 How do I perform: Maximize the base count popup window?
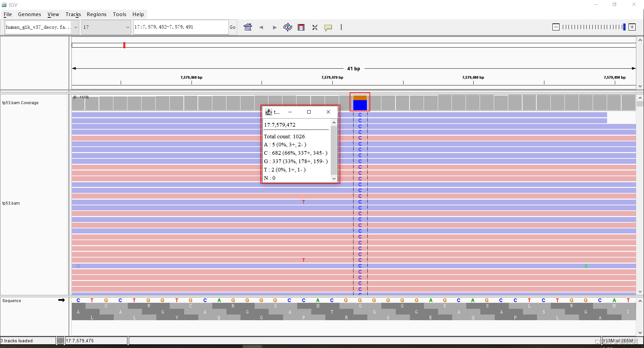[x=309, y=112]
